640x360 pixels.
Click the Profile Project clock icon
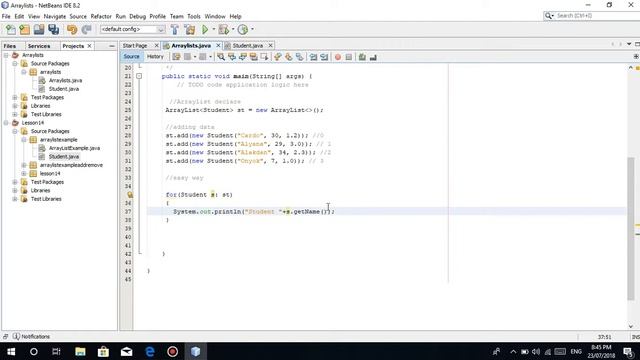243,29
